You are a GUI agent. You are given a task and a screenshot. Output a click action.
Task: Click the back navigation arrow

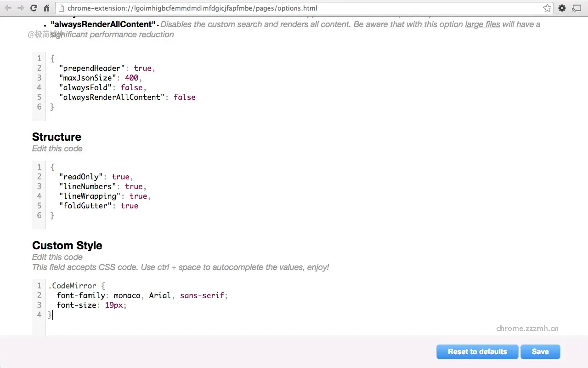[7, 8]
